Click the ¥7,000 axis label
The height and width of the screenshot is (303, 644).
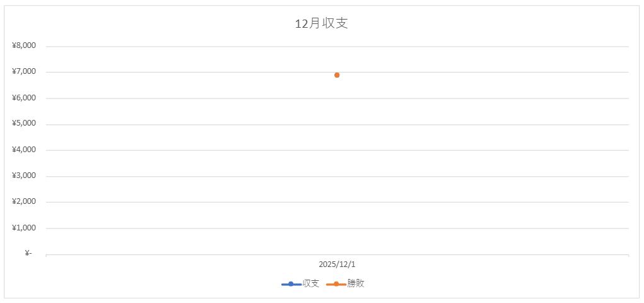24,72
